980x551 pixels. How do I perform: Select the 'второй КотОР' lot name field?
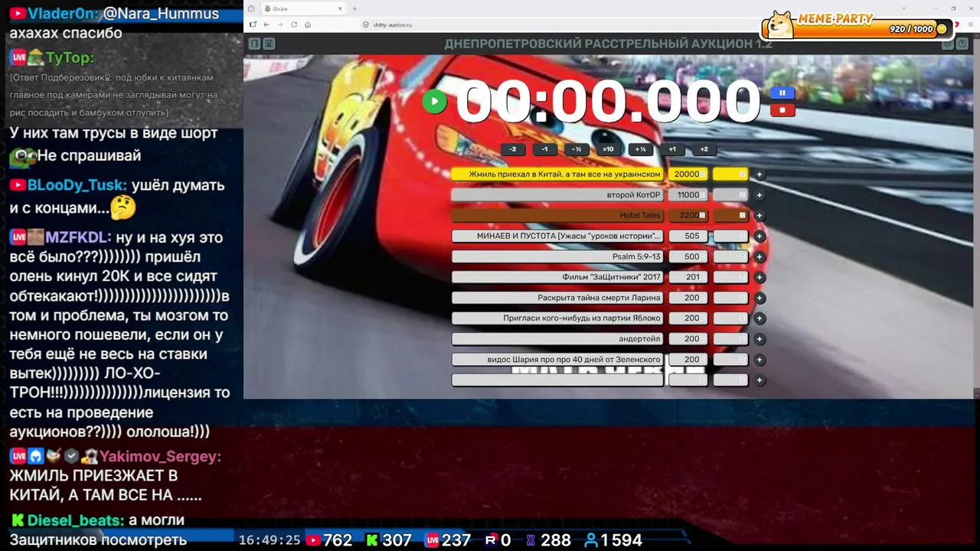coord(557,195)
